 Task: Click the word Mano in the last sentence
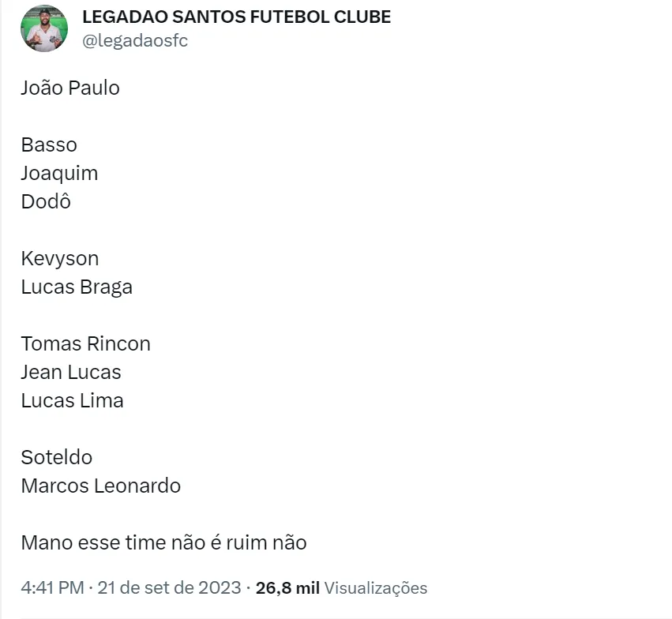(44, 542)
